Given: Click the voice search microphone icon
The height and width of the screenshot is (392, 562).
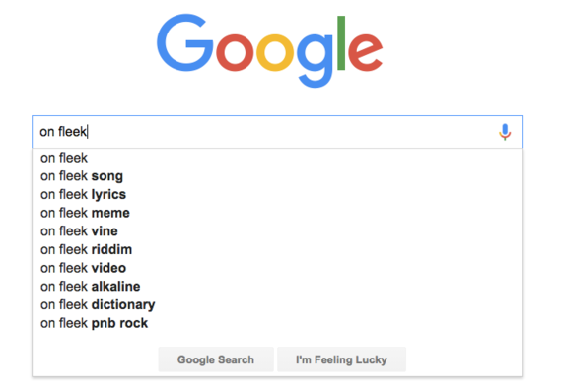Looking at the screenshot, I should pos(505,132).
